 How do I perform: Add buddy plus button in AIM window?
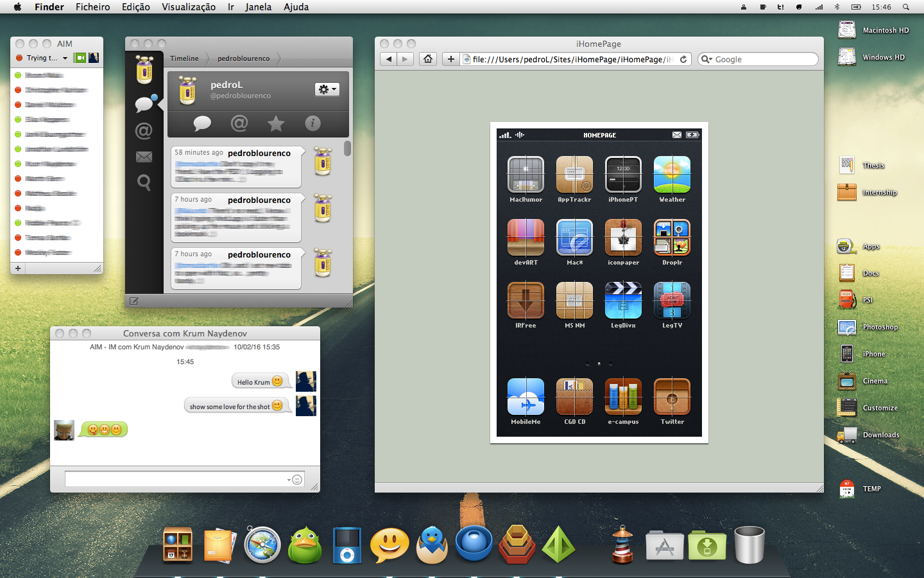pos(18,268)
